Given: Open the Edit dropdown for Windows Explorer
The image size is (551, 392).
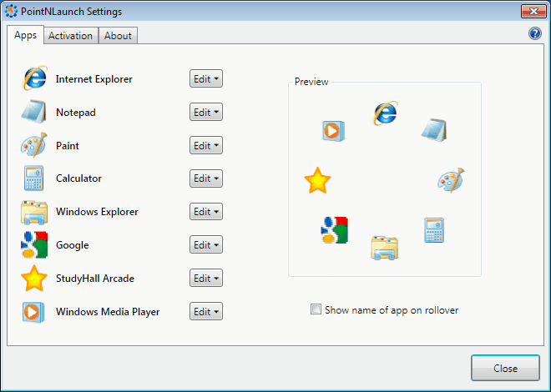Looking at the screenshot, I should (x=206, y=211).
